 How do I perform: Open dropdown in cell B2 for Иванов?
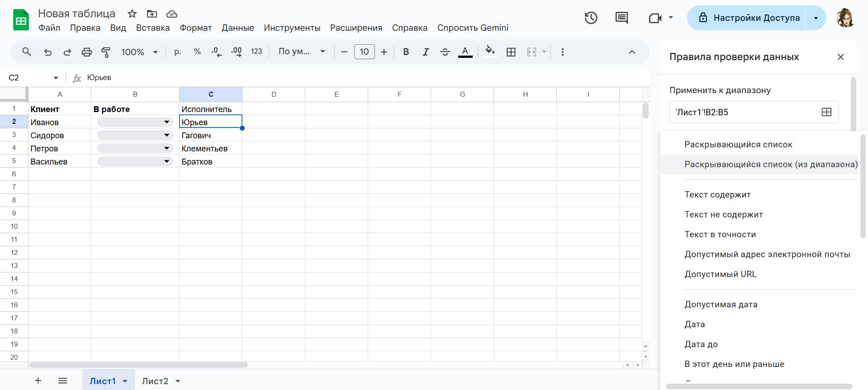(166, 122)
